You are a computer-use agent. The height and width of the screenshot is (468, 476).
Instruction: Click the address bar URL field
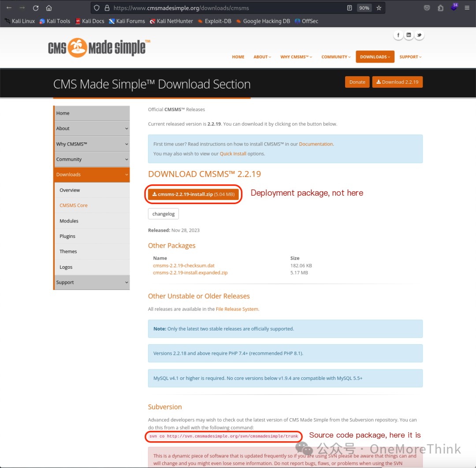pos(228,8)
